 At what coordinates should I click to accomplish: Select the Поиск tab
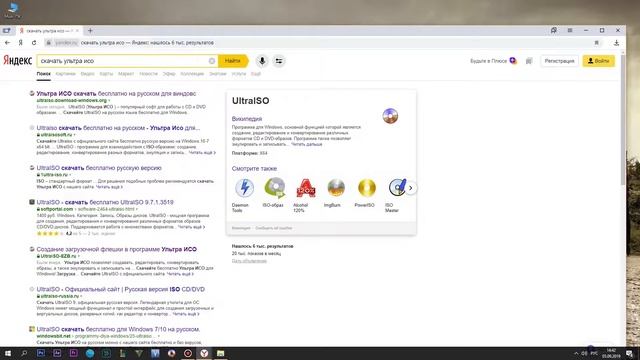click(44, 74)
